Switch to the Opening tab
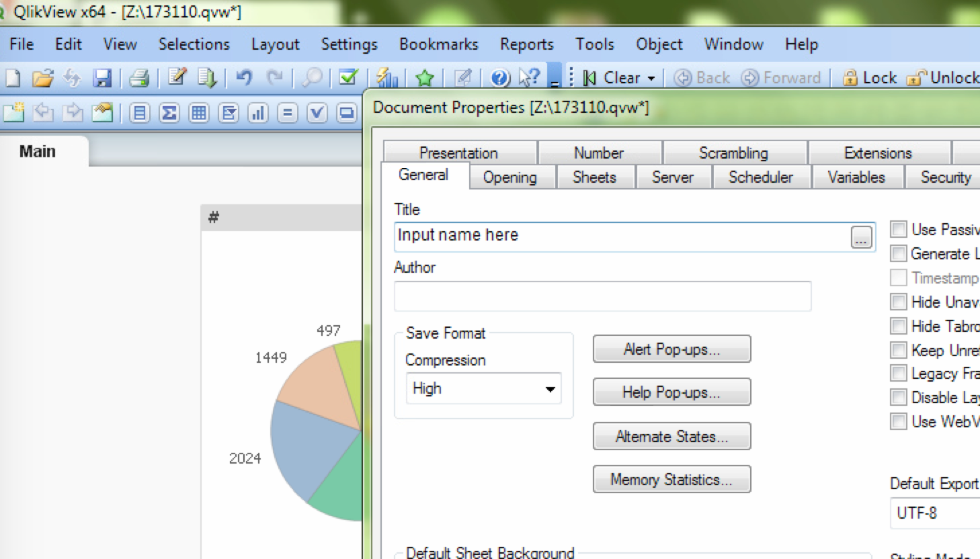This screenshot has width=980, height=559. click(x=510, y=177)
